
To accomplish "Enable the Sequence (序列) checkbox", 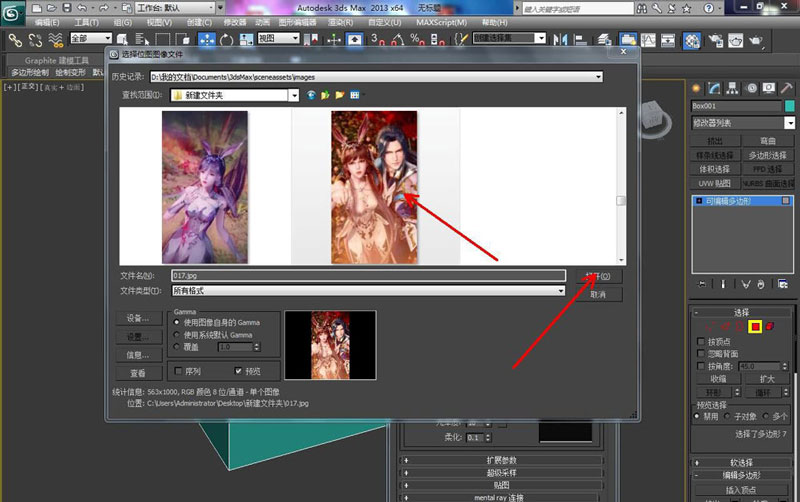I will tap(178, 370).
